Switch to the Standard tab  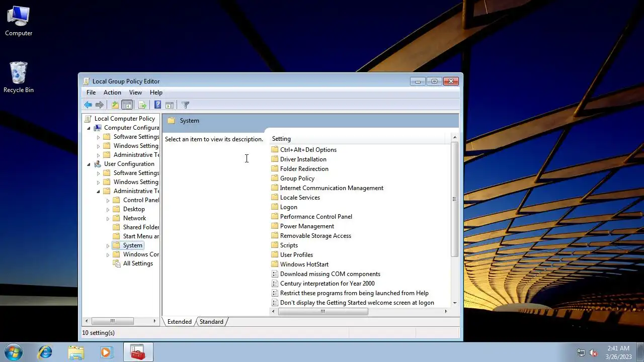point(211,322)
